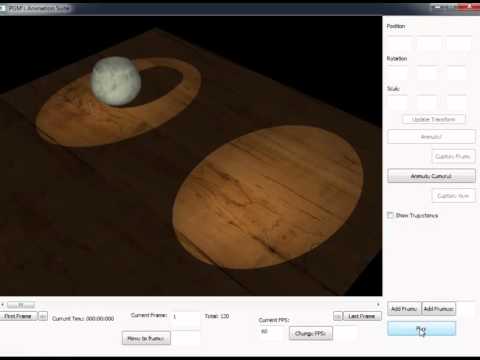The height and width of the screenshot is (360, 480).
Task: Click the 'Total: 120' frame count text
Action: pyautogui.click(x=217, y=316)
